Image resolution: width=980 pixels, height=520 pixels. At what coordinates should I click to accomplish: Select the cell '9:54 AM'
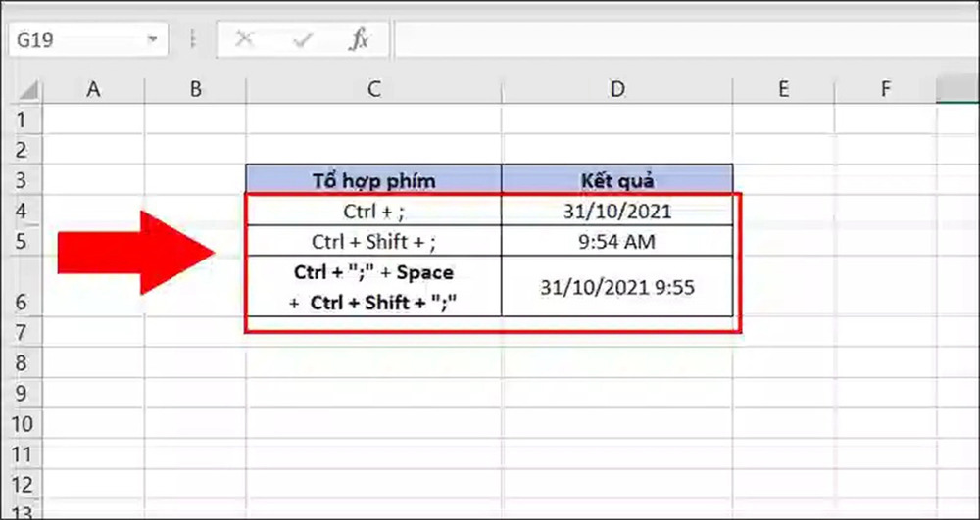[616, 241]
